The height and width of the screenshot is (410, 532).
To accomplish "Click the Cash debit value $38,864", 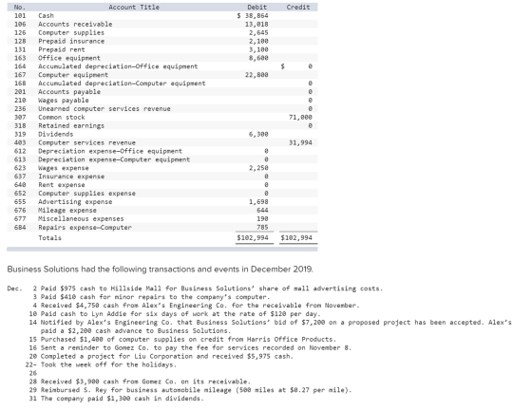I will 253,15.
